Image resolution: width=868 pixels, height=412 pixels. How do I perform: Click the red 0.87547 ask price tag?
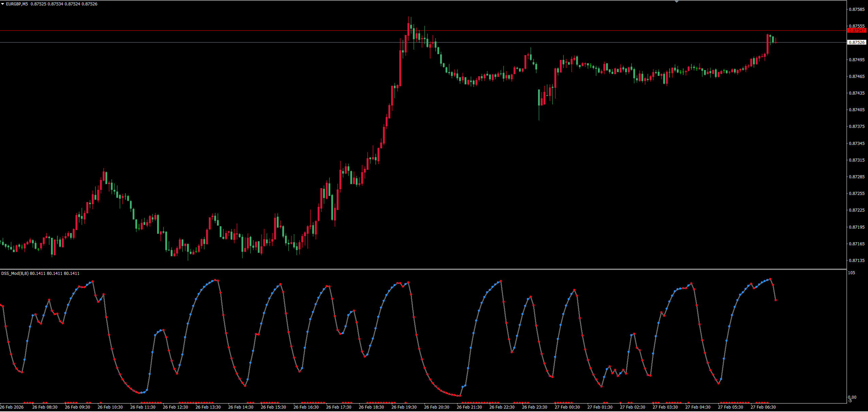click(856, 31)
